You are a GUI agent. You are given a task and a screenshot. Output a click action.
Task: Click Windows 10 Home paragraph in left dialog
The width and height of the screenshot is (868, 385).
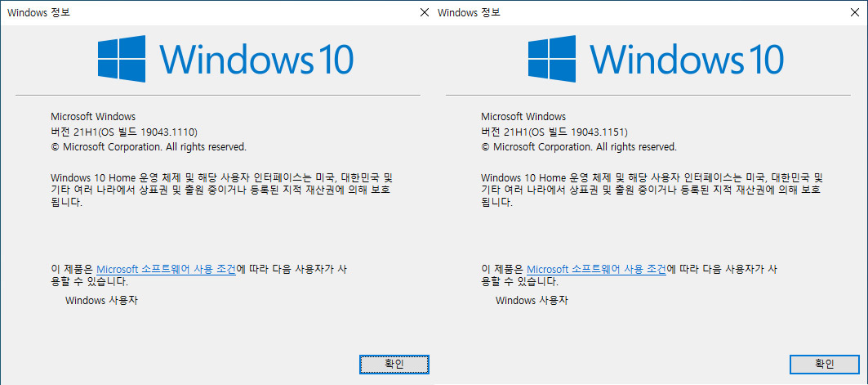(222, 190)
